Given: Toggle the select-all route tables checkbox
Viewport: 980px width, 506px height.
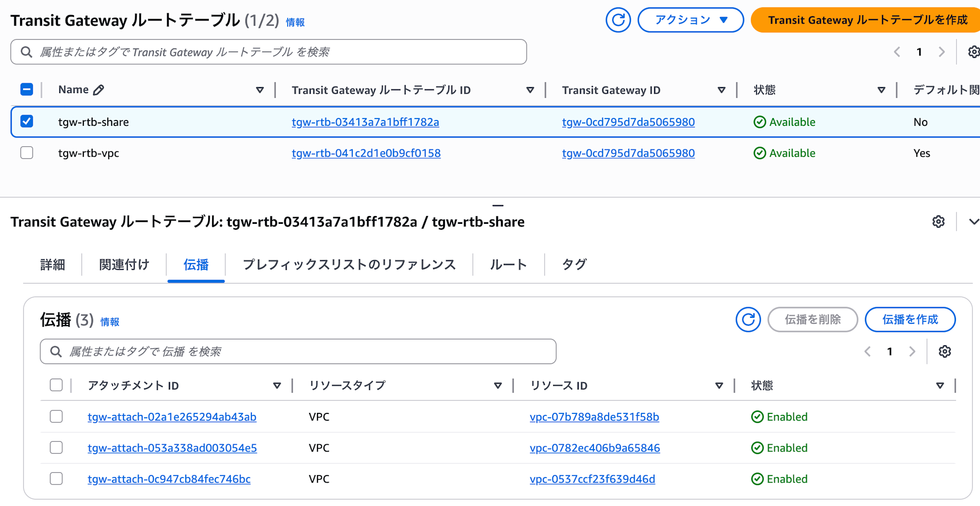Looking at the screenshot, I should click(27, 90).
